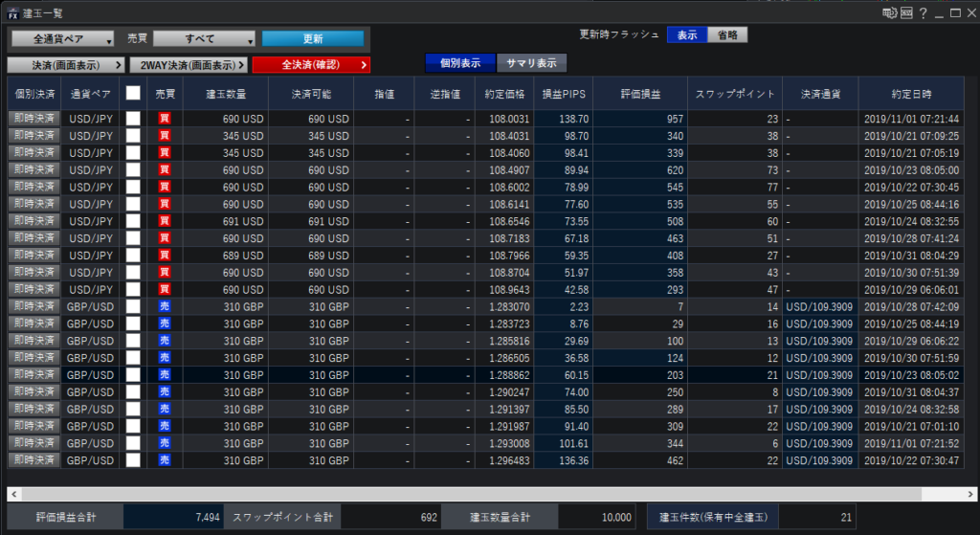Export positions with the CSV icon
Image resolution: width=980 pixels, height=535 pixels.
905,12
